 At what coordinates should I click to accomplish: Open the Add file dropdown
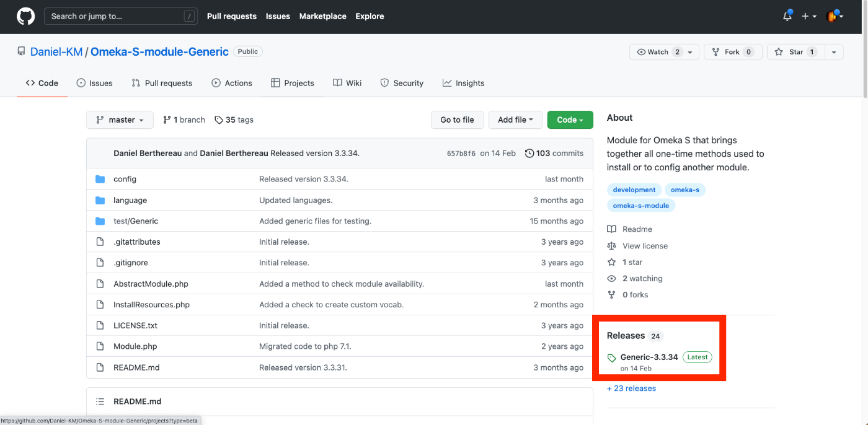(x=515, y=120)
